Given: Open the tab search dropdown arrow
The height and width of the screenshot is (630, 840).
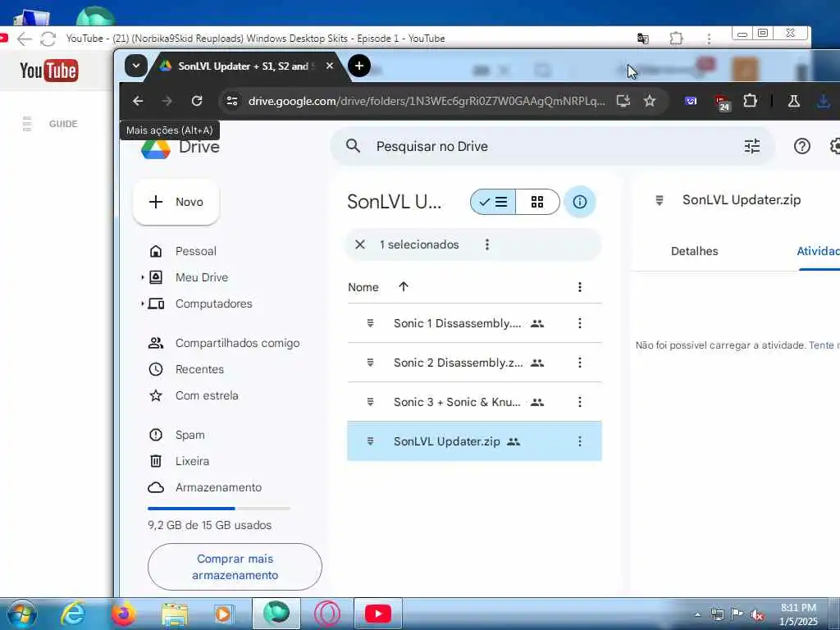Looking at the screenshot, I should click(136, 66).
